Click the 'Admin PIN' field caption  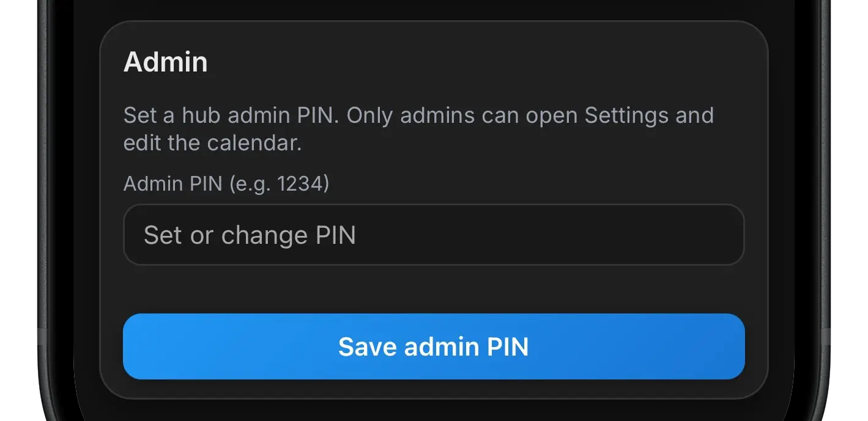[x=173, y=183]
